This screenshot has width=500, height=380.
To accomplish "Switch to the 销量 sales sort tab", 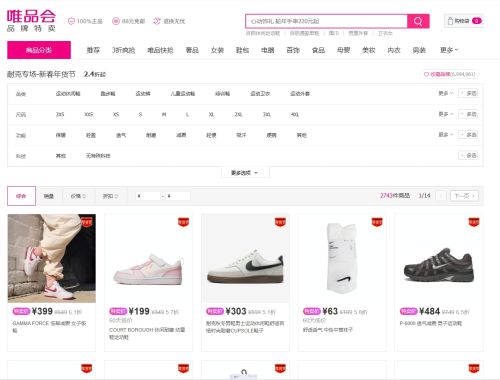I will pos(49,196).
